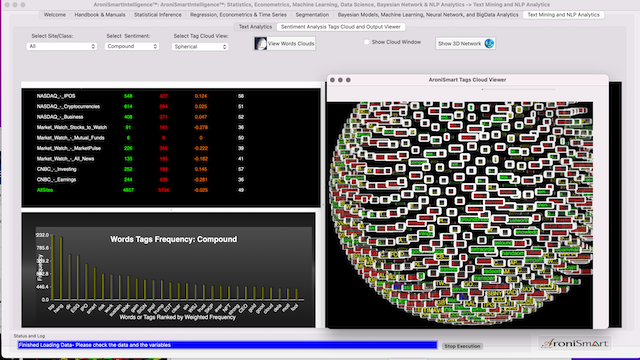Click the AroniSmart Tags Cloud Viewer title bar

point(467,80)
